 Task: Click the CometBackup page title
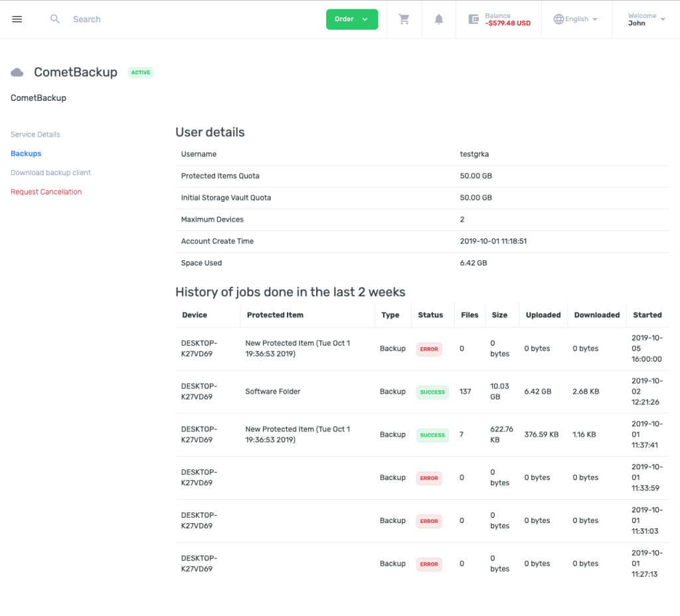coord(76,72)
